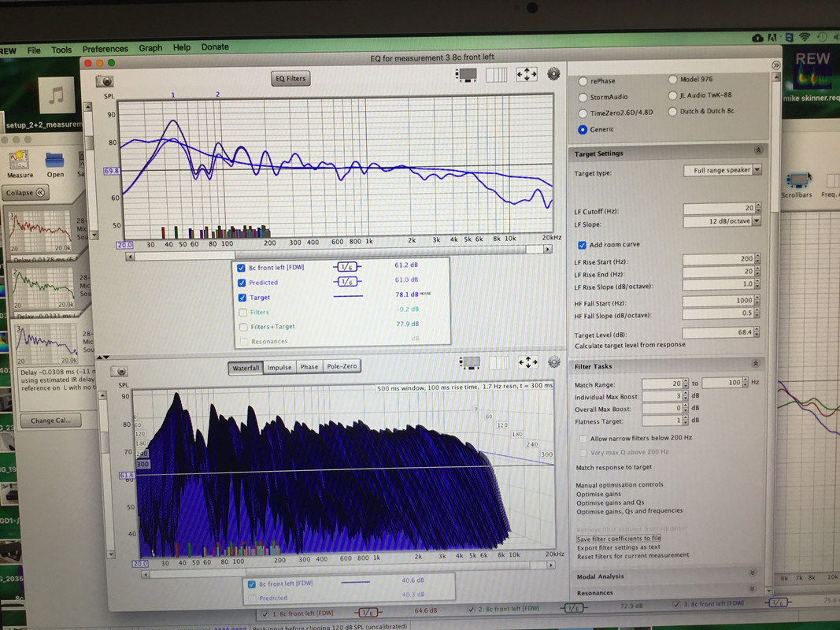Toggle scrollbars icon above waterfall graph
The height and width of the screenshot is (630, 840).
coord(470,363)
